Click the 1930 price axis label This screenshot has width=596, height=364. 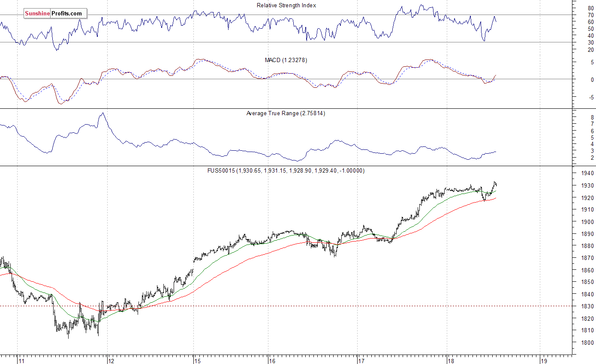(587, 186)
